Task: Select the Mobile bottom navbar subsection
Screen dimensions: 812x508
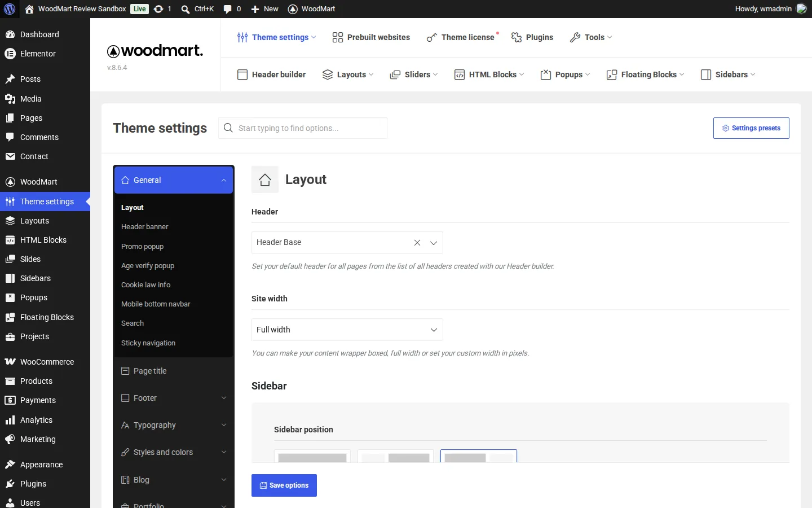Action: pos(156,304)
